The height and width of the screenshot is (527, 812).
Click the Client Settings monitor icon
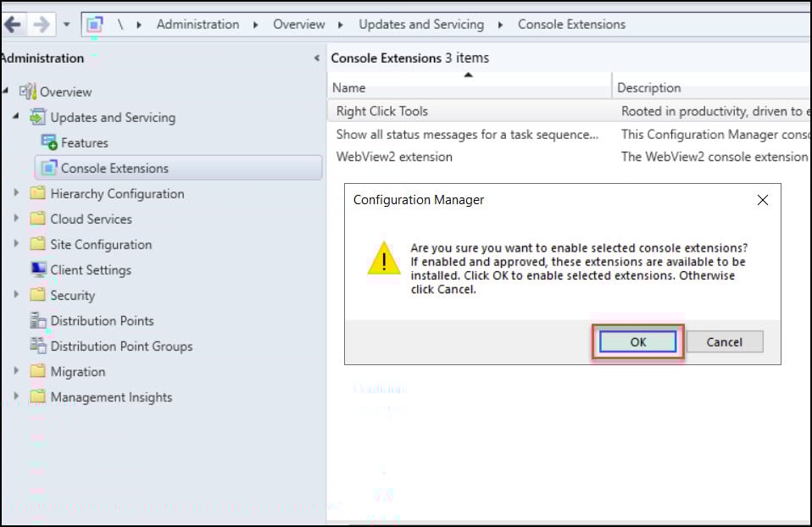[x=38, y=269]
